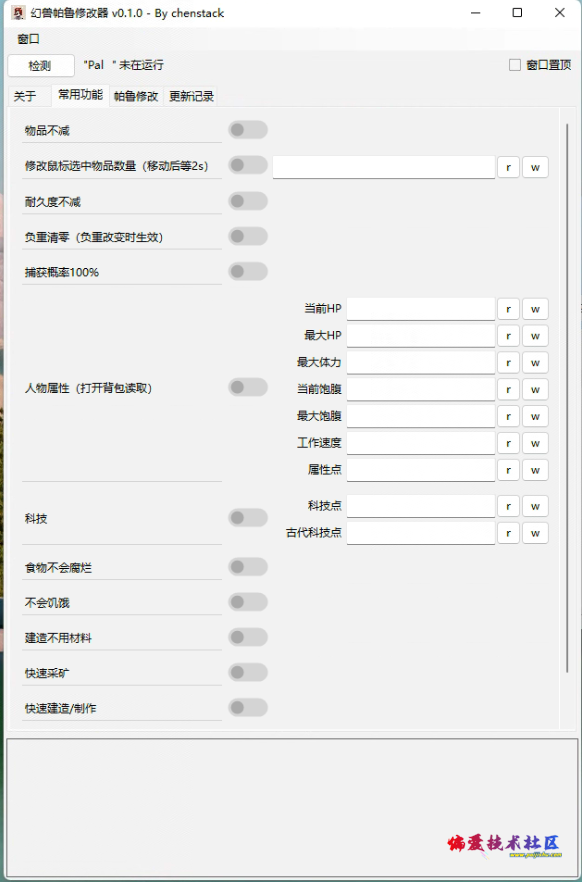Click the w button for 科技点

(x=535, y=506)
